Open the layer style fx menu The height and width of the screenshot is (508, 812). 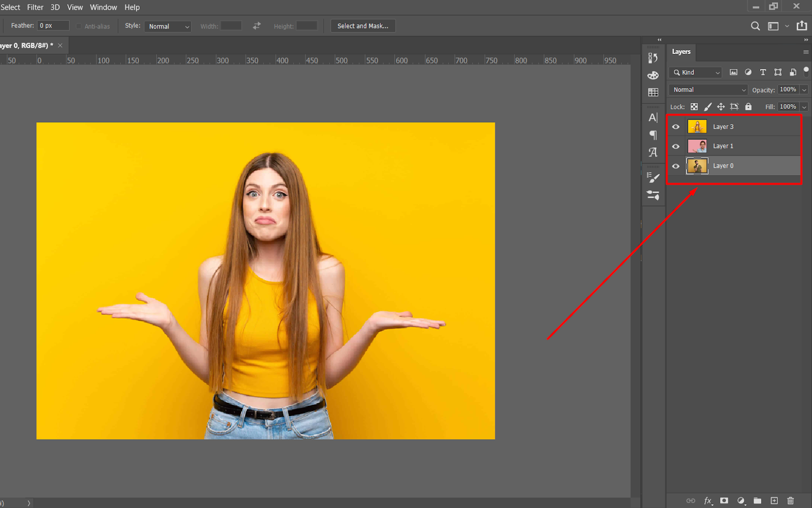coord(708,500)
